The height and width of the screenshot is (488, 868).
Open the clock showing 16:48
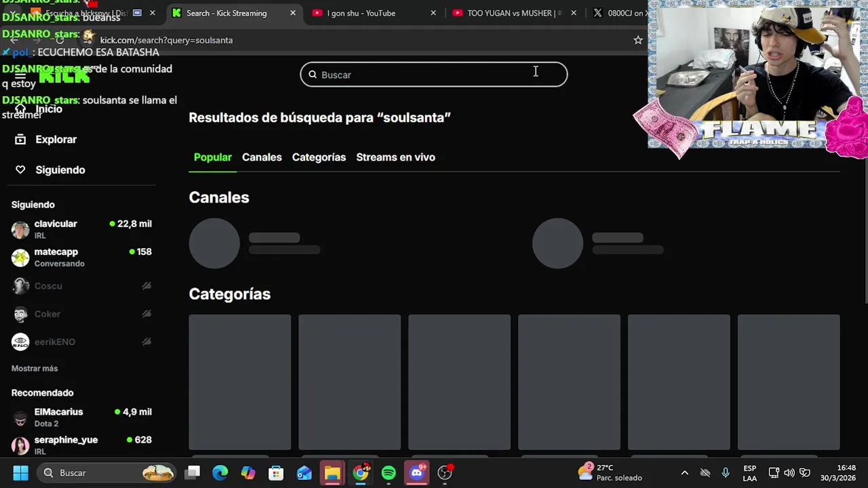(838, 473)
